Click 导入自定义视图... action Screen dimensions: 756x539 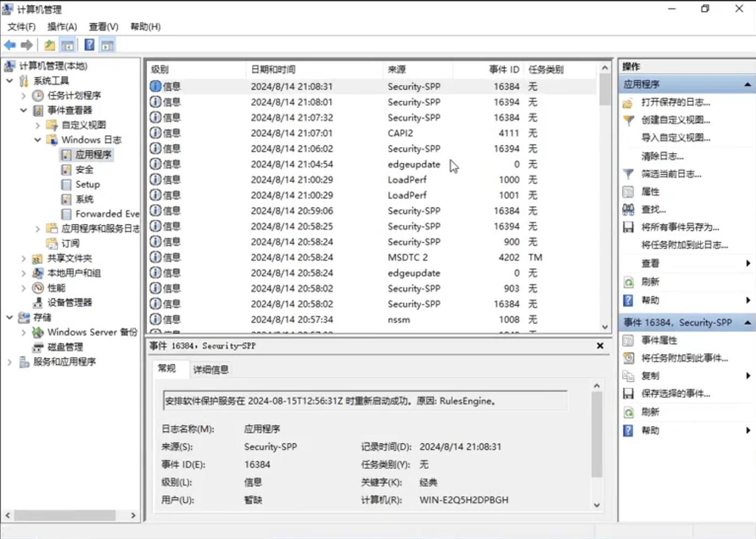[x=676, y=138]
